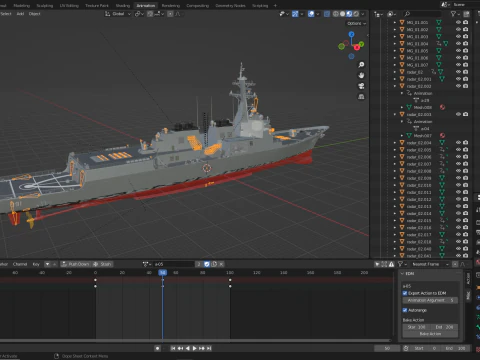
Task: Toggle show-errors warning triangle icon
Action: click(391, 264)
